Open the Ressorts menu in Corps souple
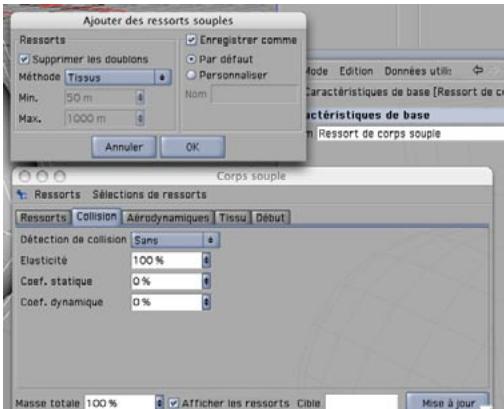Viewport: 504px width, 409px height. 58,195
